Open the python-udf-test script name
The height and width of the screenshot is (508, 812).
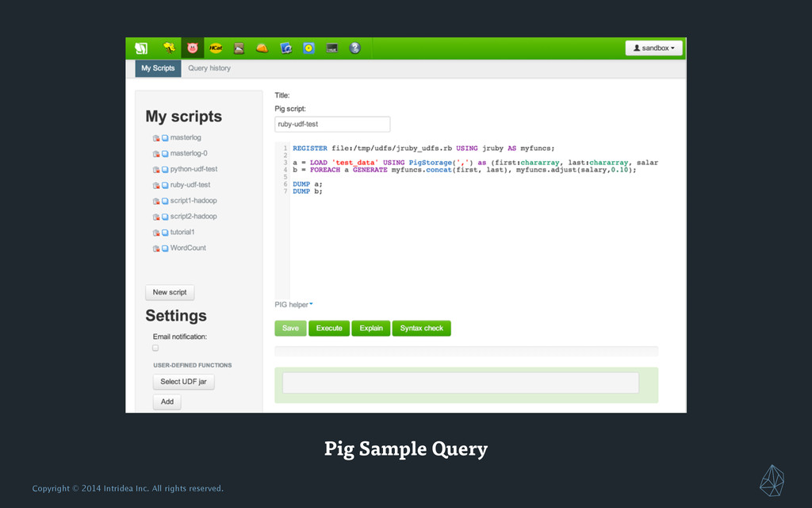coord(193,169)
